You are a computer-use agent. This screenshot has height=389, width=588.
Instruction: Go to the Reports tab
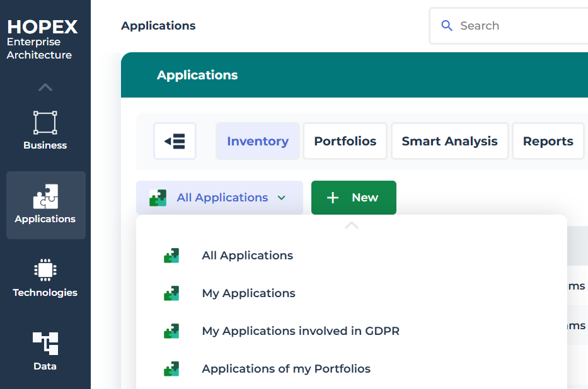tap(548, 141)
